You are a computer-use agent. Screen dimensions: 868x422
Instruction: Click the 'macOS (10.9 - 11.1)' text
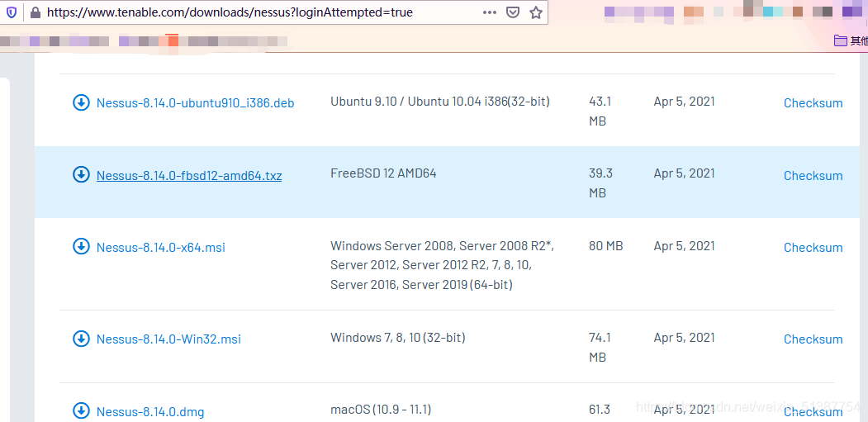pyautogui.click(x=381, y=410)
